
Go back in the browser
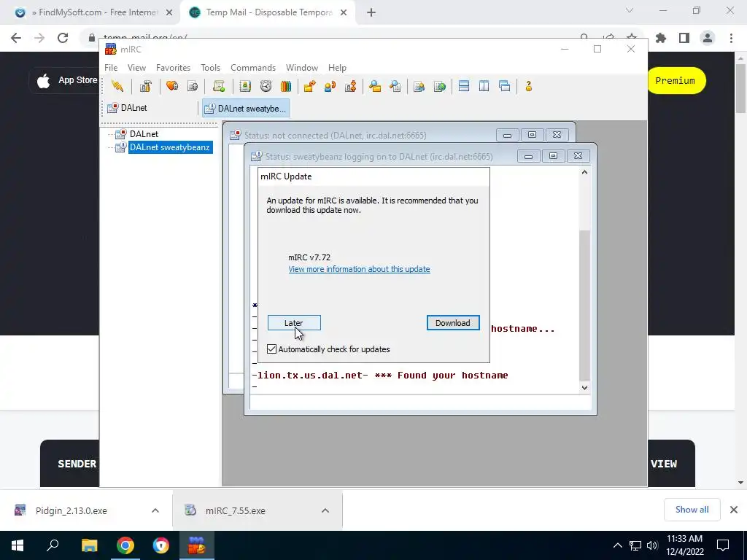point(16,38)
